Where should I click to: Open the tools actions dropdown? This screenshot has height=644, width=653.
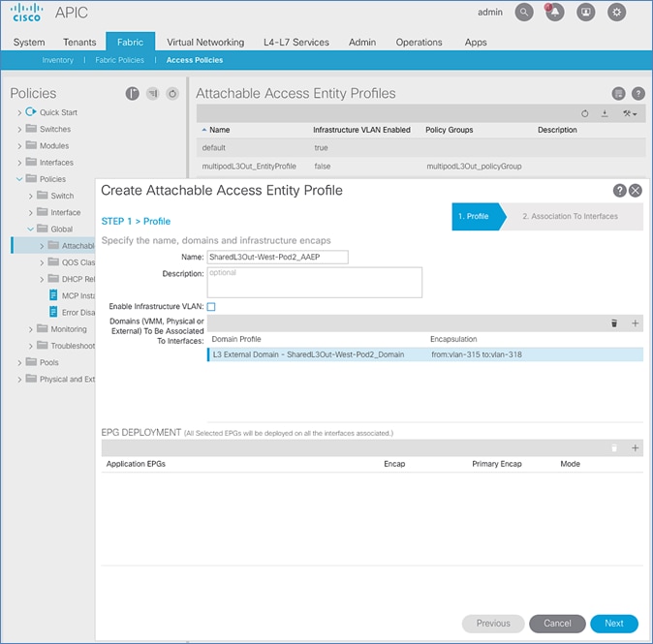click(630, 113)
